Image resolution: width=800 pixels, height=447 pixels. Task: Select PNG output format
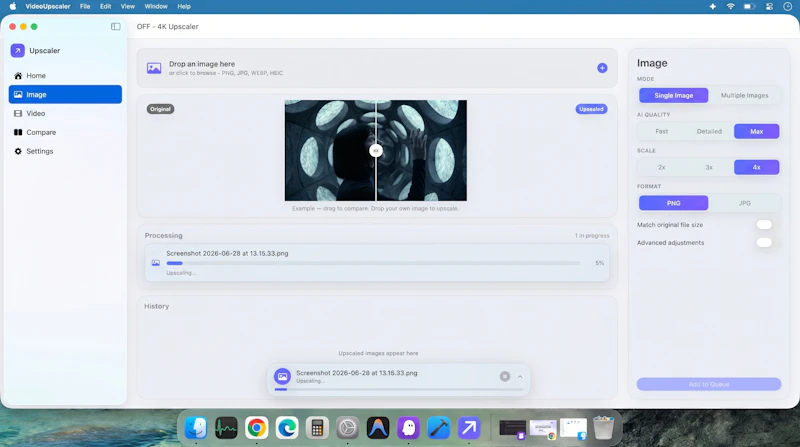(673, 203)
